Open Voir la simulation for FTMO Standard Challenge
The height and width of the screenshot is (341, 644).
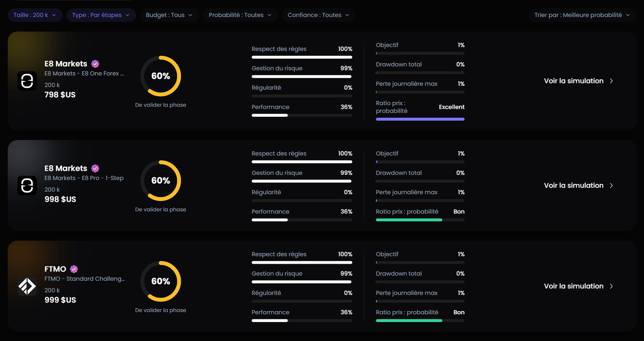pyautogui.click(x=578, y=286)
